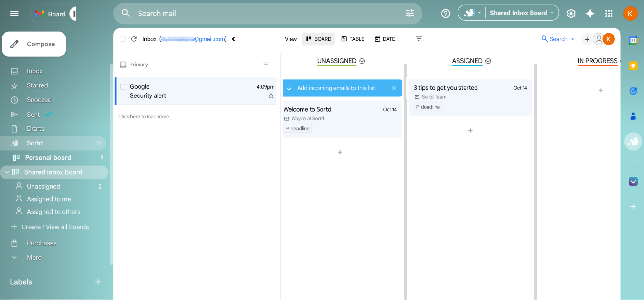644x300 pixels.
Task: Open the Personal board
Action: click(x=48, y=158)
